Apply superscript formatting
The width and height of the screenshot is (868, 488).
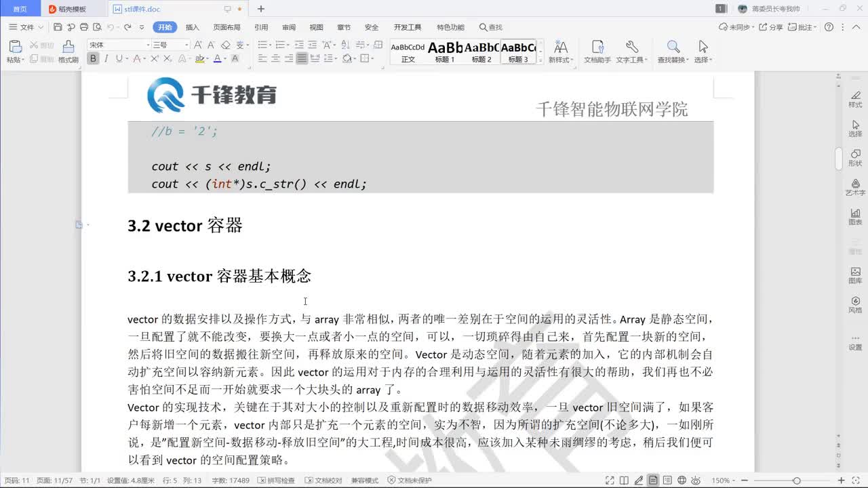point(155,59)
